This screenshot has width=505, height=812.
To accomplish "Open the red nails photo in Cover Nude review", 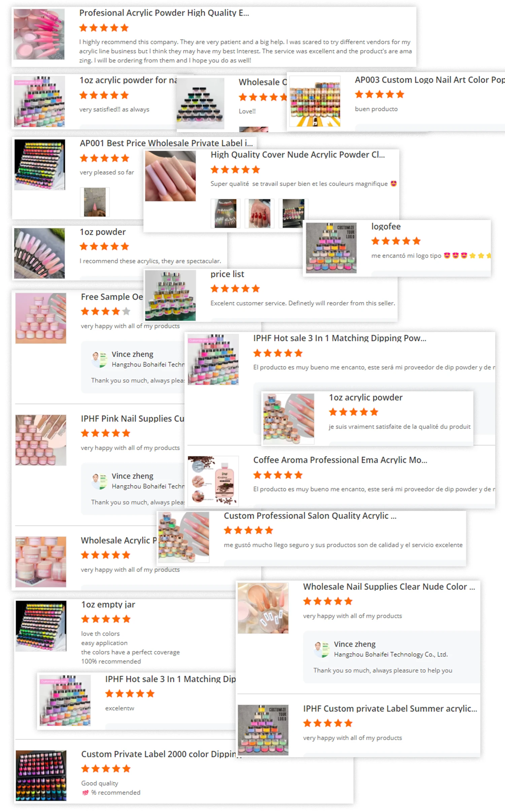I will click(259, 213).
